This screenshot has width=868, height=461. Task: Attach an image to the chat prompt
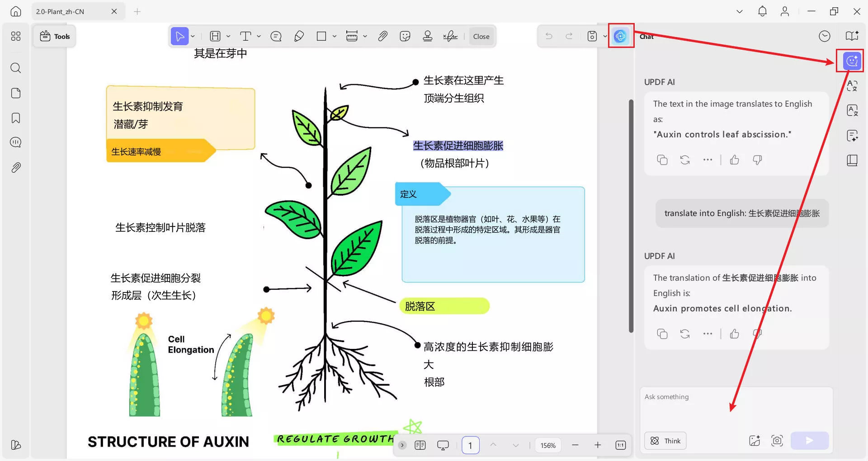pos(755,441)
